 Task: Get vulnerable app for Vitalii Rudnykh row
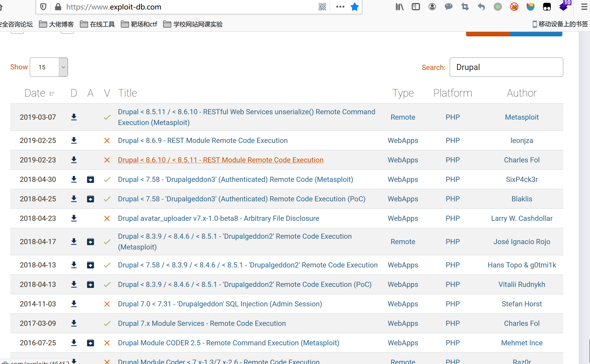point(90,284)
